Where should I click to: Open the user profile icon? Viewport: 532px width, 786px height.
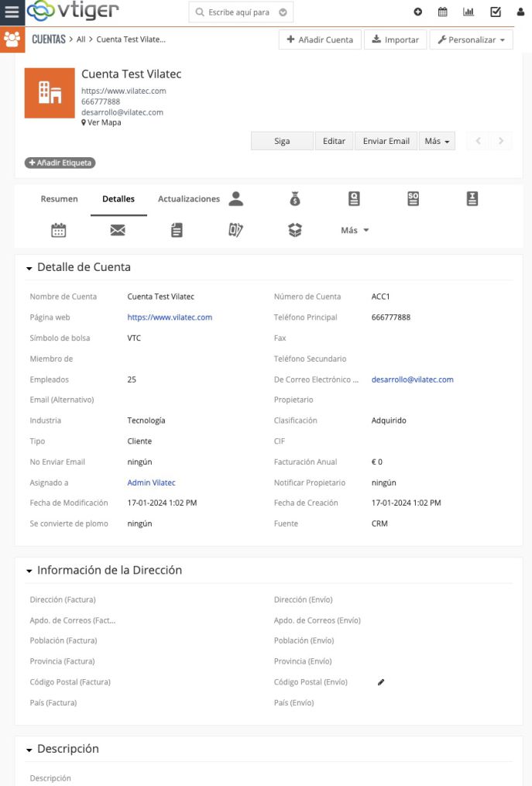(x=520, y=12)
